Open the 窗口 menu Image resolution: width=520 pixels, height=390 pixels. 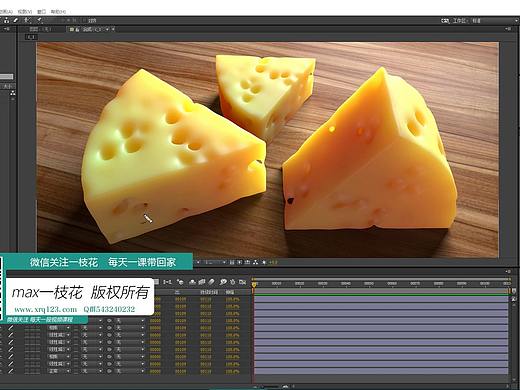pos(41,12)
